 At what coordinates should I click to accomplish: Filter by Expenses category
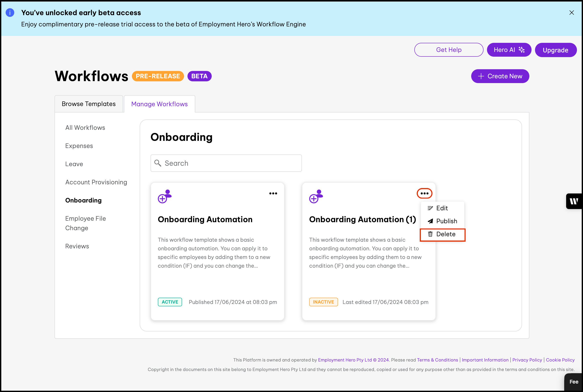(79, 146)
